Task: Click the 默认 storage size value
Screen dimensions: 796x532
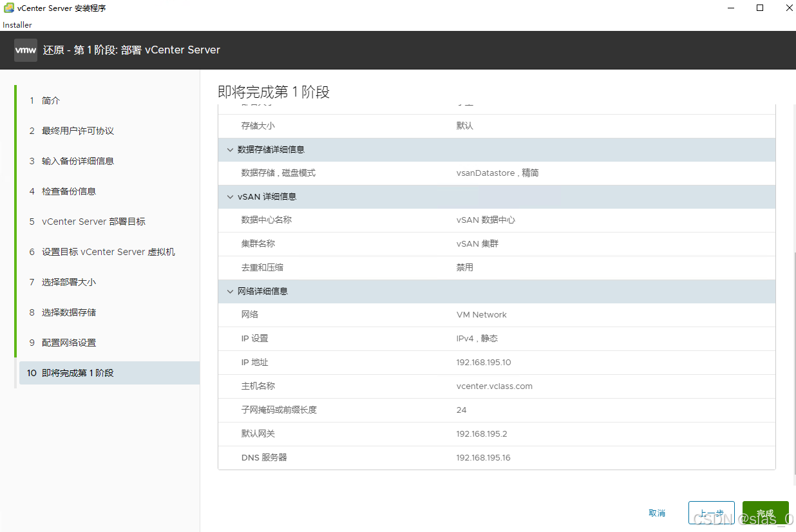Action: click(x=465, y=126)
